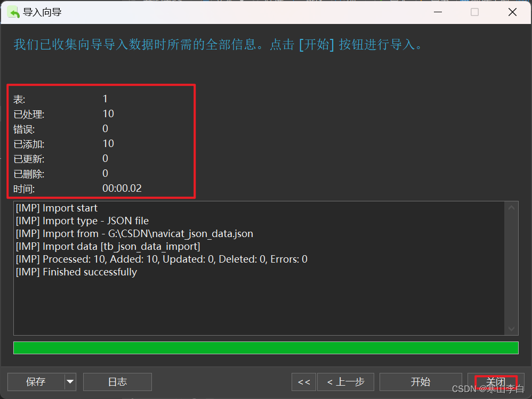
Task: Go back using the 上一步 button
Action: (345, 382)
